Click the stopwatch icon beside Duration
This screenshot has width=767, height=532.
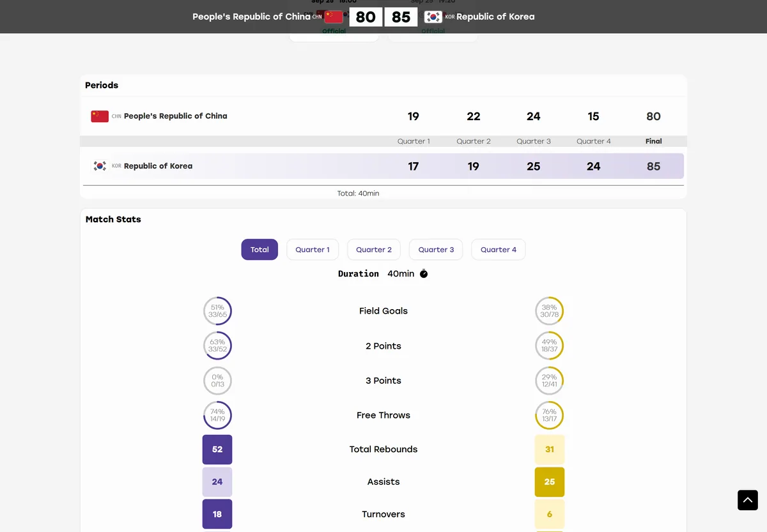click(424, 274)
